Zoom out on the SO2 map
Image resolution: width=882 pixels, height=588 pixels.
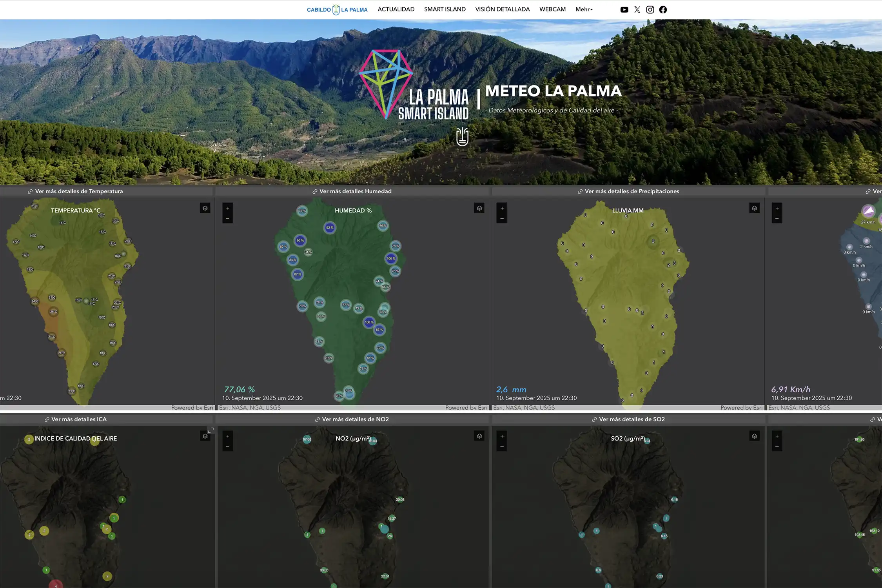[502, 446]
